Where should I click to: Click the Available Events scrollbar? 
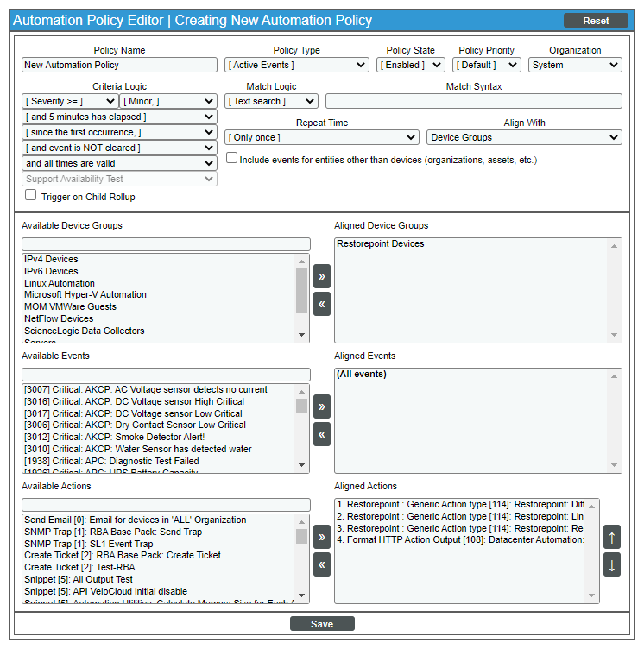pos(301,428)
